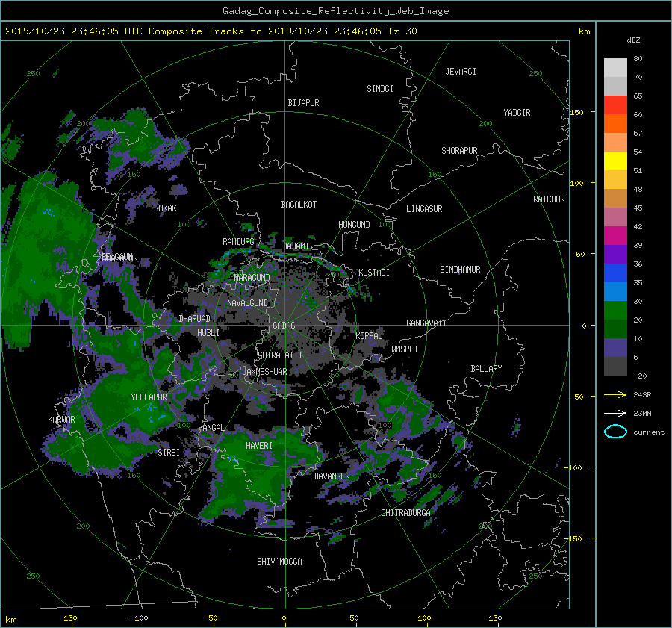Click the HANGAL city label
Image resolution: width=672 pixels, height=628 pixels.
(x=211, y=428)
